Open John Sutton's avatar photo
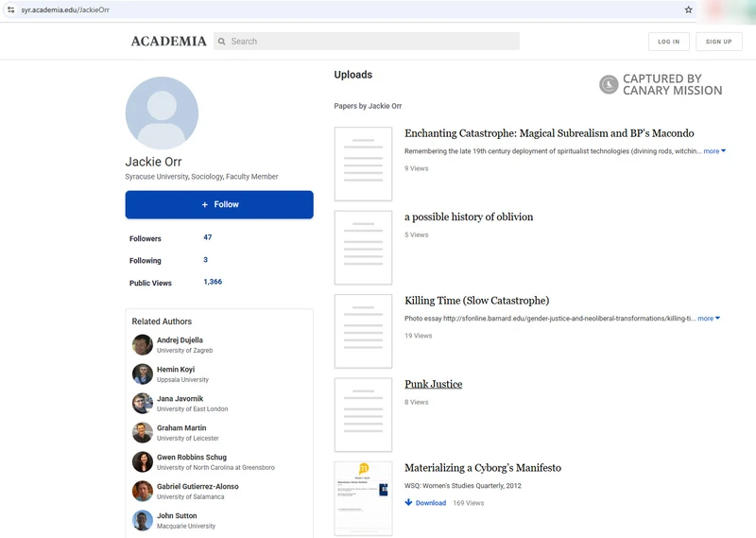 pos(143,520)
